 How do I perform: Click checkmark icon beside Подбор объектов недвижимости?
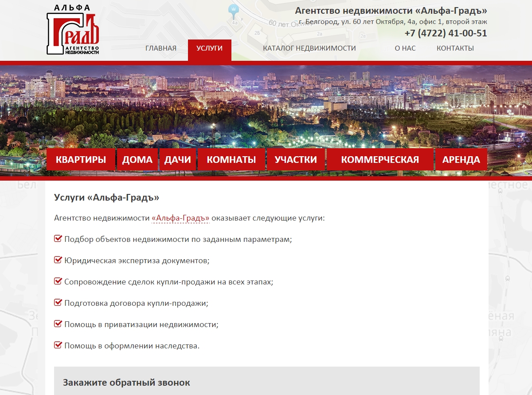58,239
